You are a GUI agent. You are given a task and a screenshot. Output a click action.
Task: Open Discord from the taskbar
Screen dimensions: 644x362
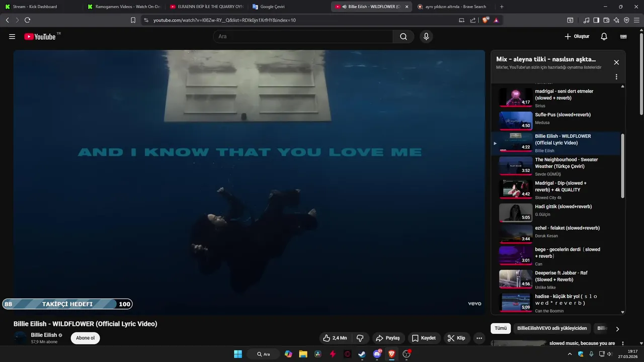(x=377, y=354)
